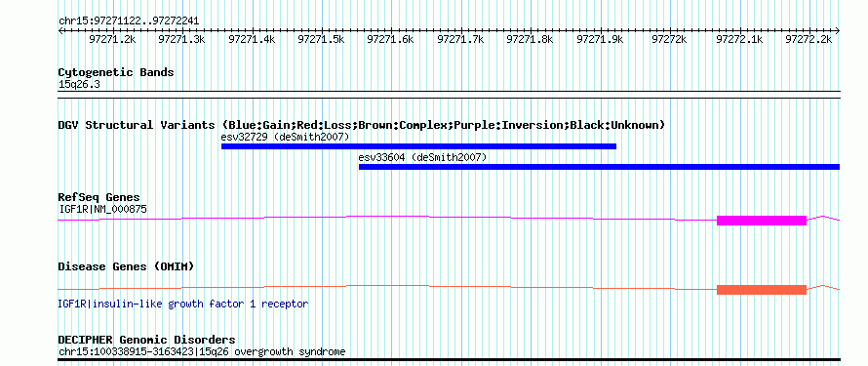Click the 97271.4k ruler position
The width and height of the screenshot is (868, 366).
253,40
